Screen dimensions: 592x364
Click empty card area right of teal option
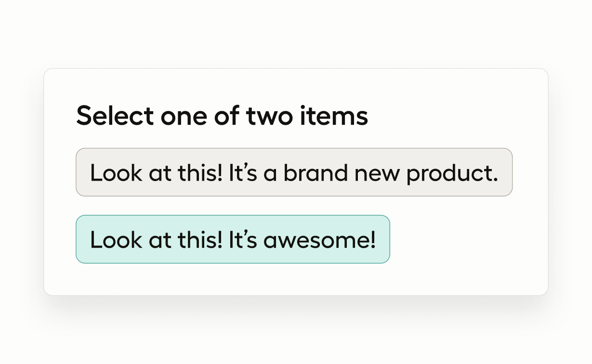click(x=467, y=239)
